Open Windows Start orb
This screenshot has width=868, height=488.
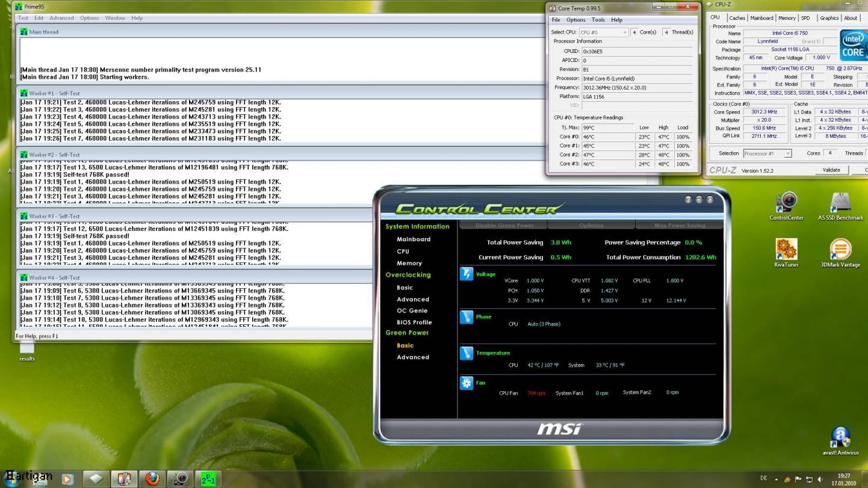(11, 478)
